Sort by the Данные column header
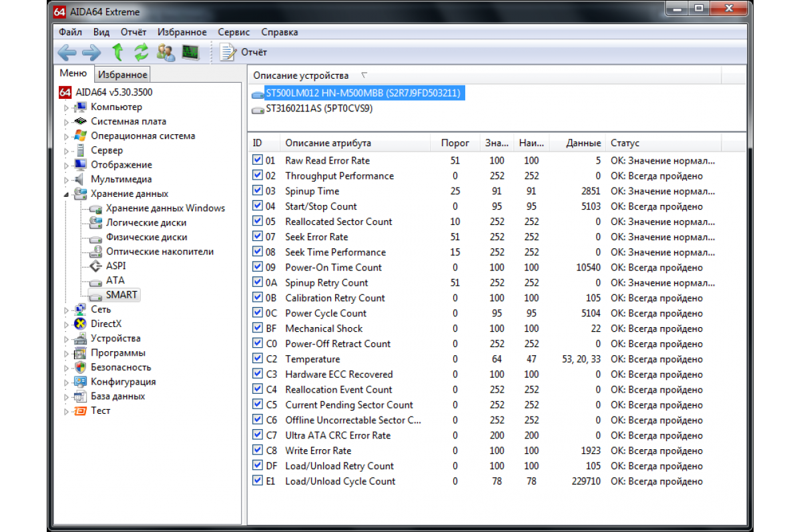 point(577,143)
